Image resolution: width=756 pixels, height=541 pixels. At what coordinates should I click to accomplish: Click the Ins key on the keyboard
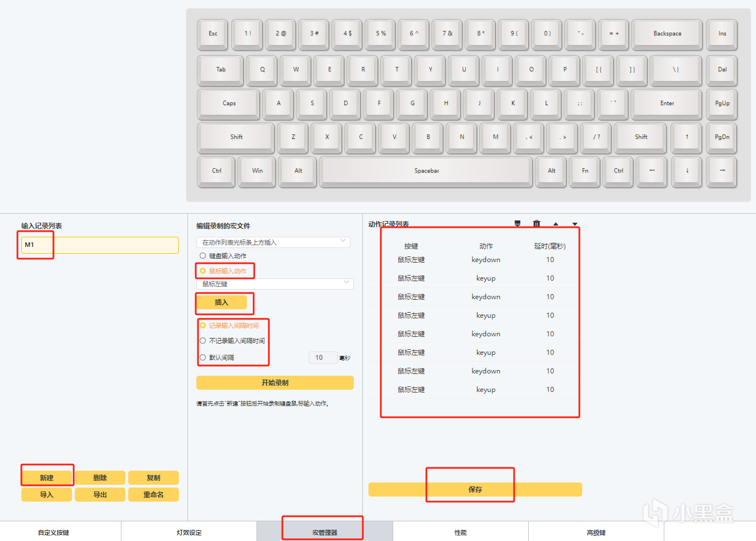722,34
